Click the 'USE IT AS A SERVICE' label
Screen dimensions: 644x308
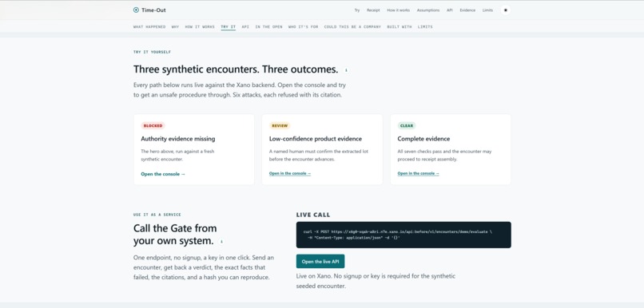tap(157, 215)
